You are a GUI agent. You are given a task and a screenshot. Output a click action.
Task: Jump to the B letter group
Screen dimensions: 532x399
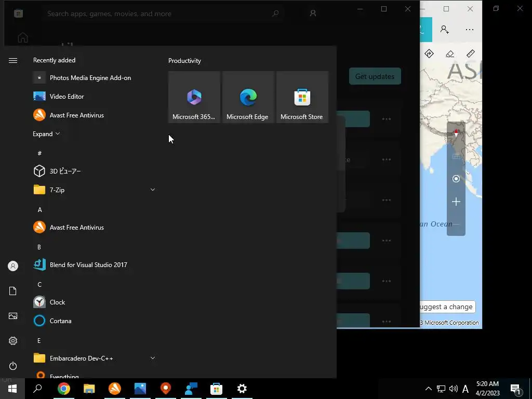click(39, 247)
